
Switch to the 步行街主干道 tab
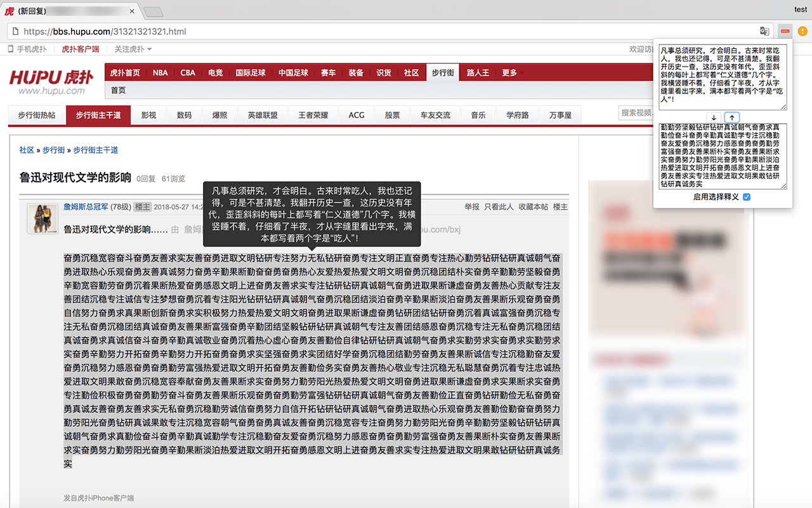(x=98, y=115)
